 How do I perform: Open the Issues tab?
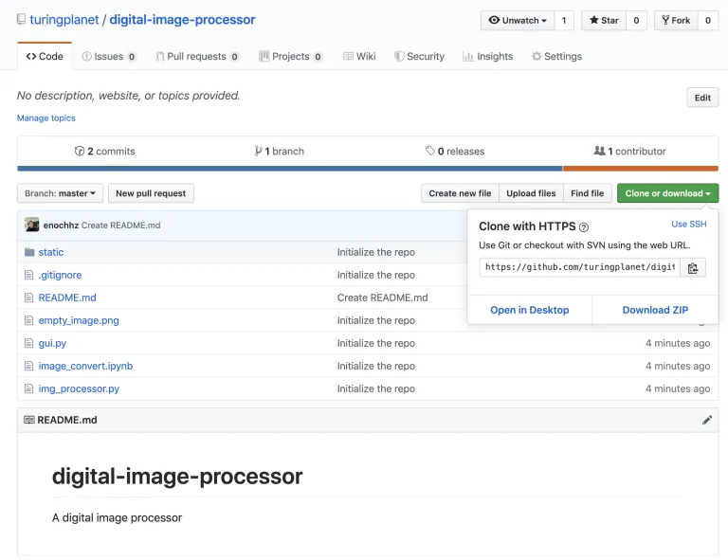tap(109, 57)
